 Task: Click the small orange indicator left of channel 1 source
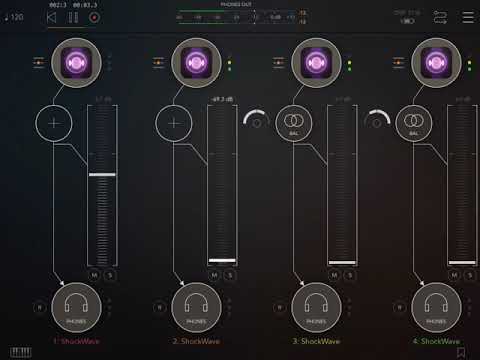[39, 63]
